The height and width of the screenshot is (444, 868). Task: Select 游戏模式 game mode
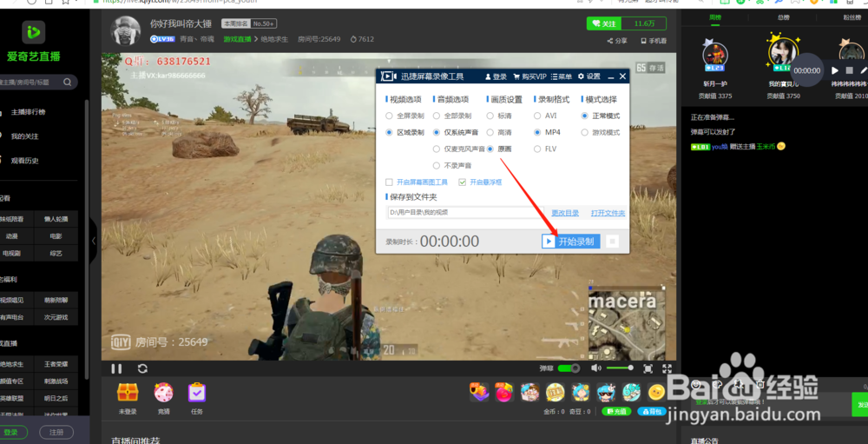pos(601,132)
